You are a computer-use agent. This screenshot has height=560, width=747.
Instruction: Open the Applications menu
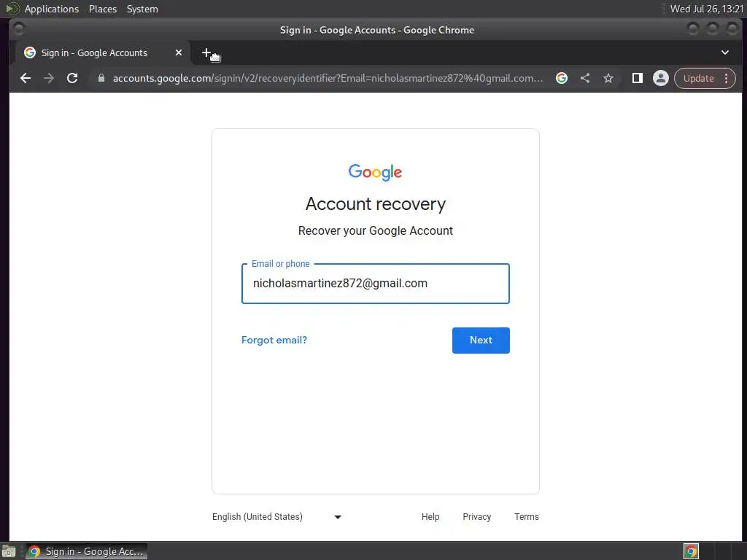click(52, 9)
